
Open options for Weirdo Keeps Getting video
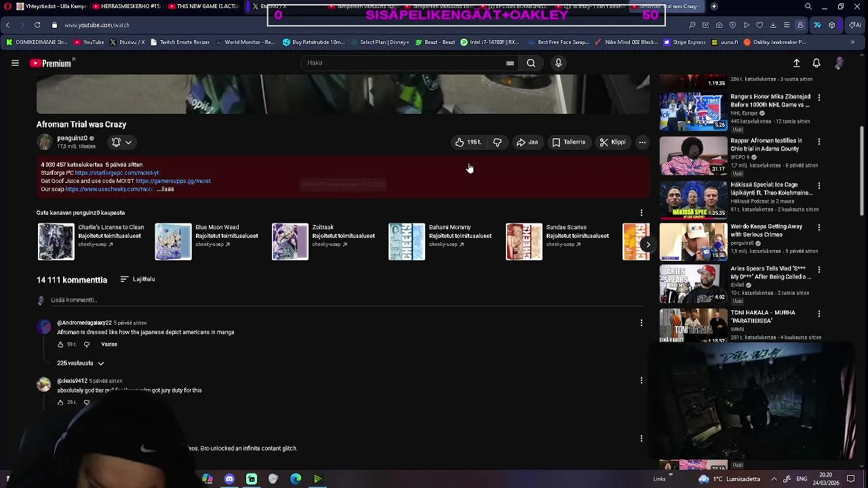tap(819, 228)
